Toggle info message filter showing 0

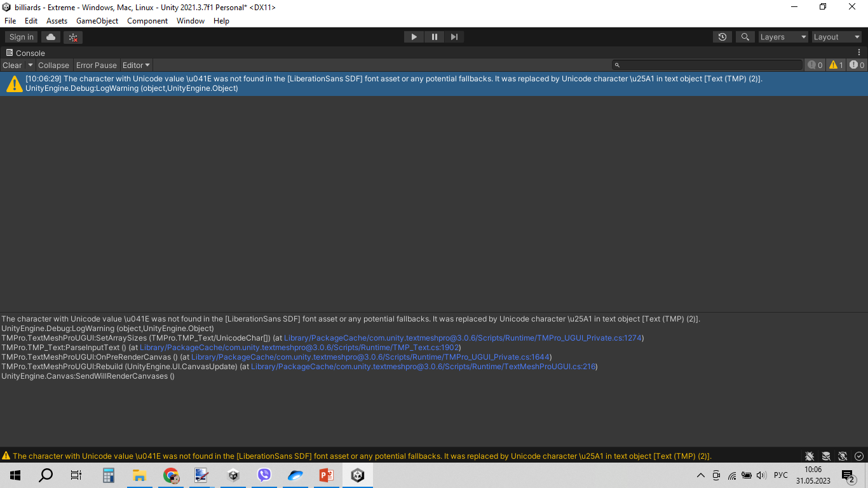[815, 65]
